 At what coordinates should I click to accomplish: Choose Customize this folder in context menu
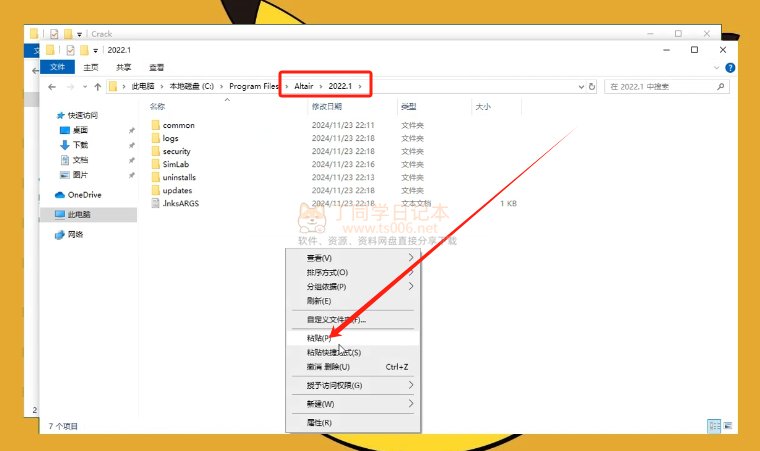(x=353, y=319)
